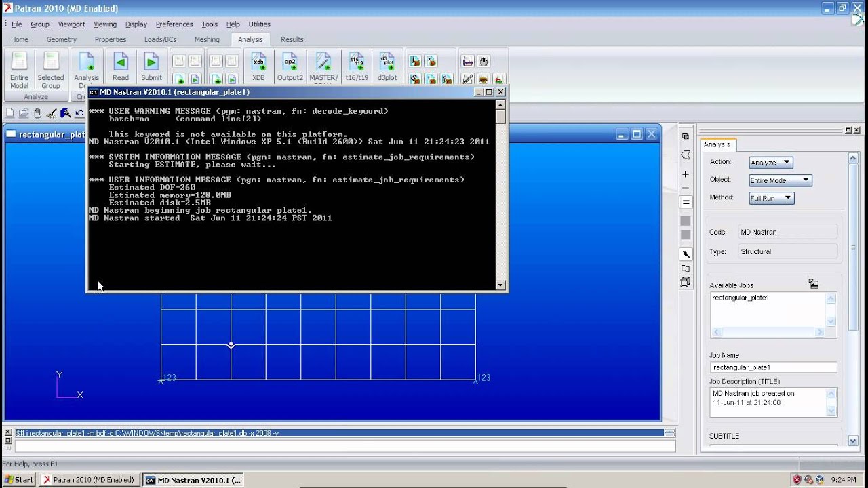
Task: Click the second gray square in selection toolbar
Action: pos(686,235)
